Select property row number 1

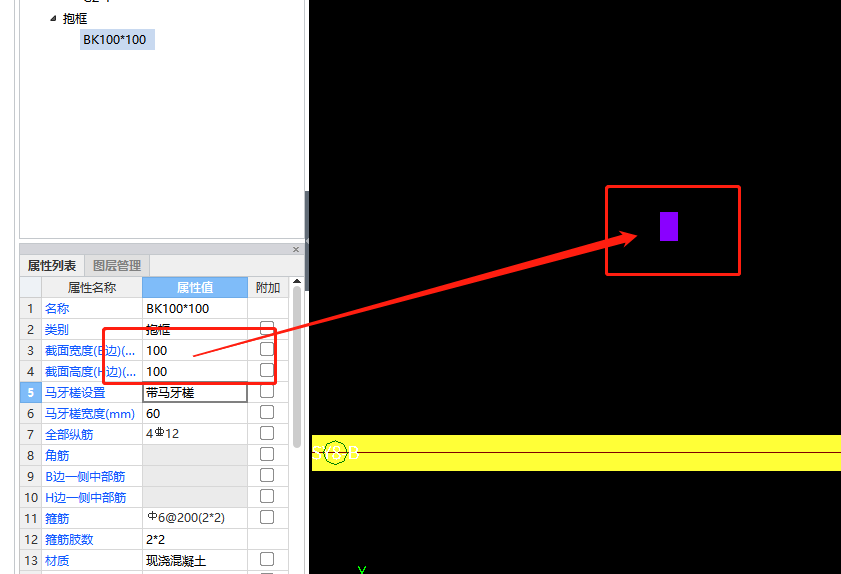(x=31, y=308)
